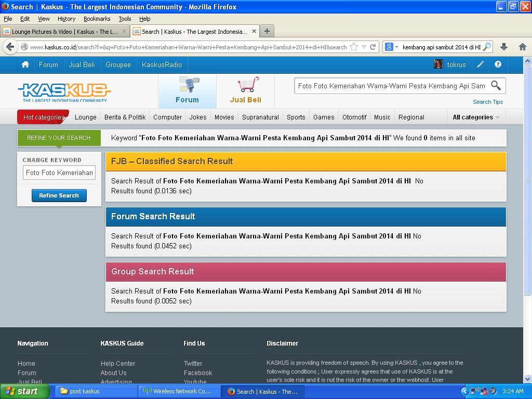Open the tokrus username link

point(456,64)
